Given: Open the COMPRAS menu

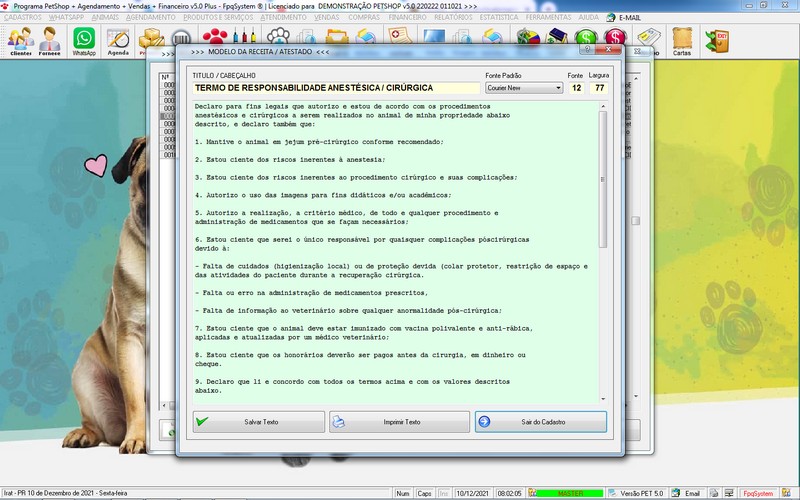Looking at the screenshot, I should [x=364, y=17].
